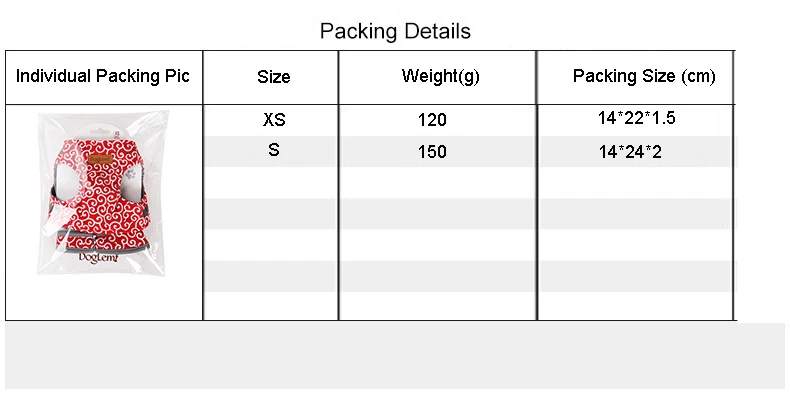Click the Packing Details title
Screen dimensions: 790x400
tap(395, 31)
